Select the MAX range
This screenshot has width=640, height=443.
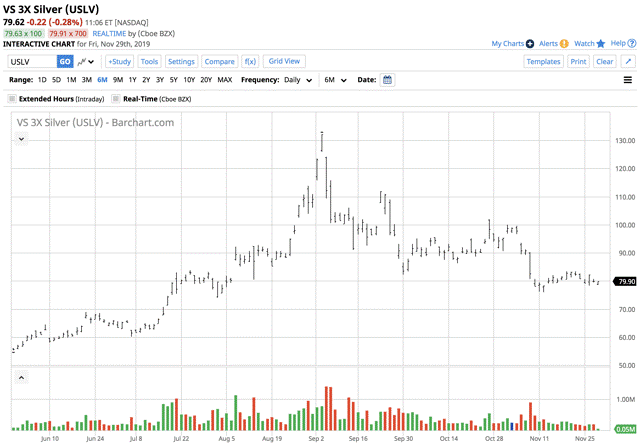(225, 80)
